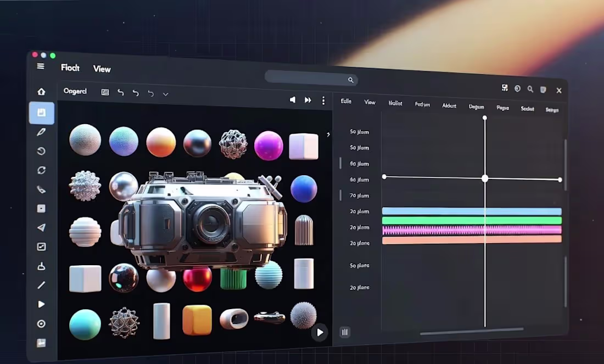Select the paper plane send tool
This screenshot has width=604, height=364.
tap(41, 228)
